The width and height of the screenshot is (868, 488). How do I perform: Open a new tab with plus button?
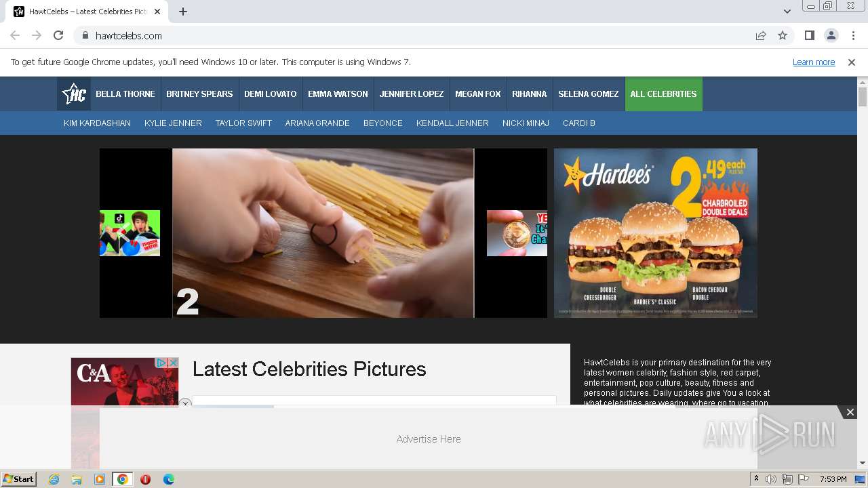click(x=183, y=12)
